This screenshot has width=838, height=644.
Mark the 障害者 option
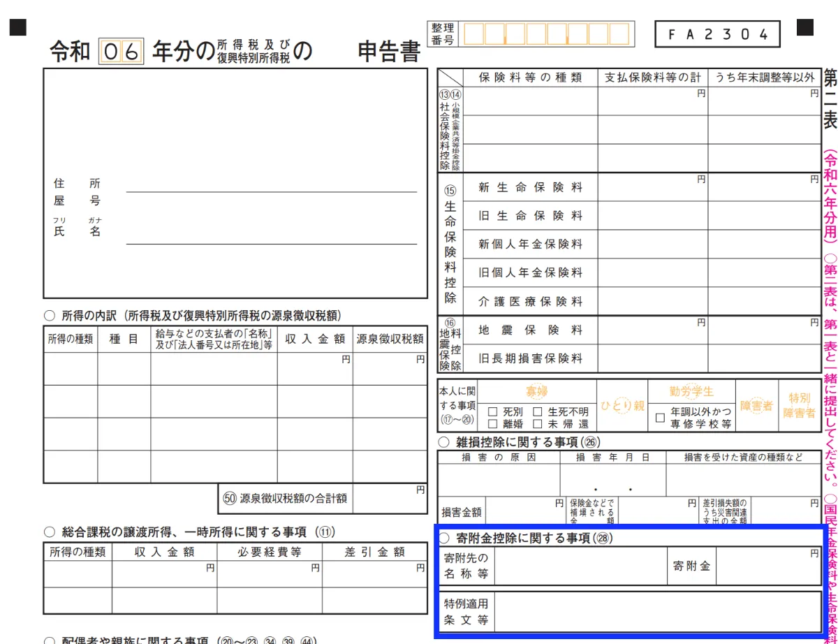click(x=757, y=406)
